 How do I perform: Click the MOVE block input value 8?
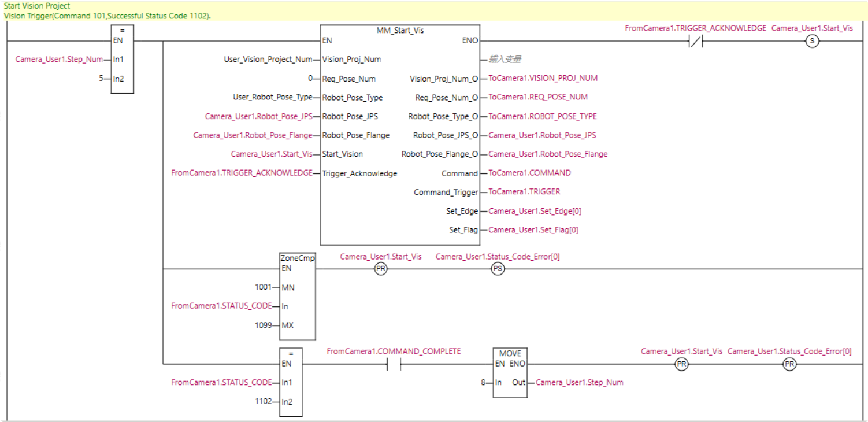pyautogui.click(x=483, y=382)
